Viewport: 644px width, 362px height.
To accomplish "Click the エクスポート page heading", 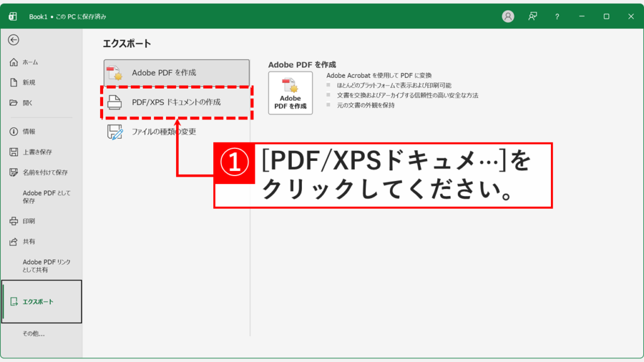I will (x=127, y=43).
